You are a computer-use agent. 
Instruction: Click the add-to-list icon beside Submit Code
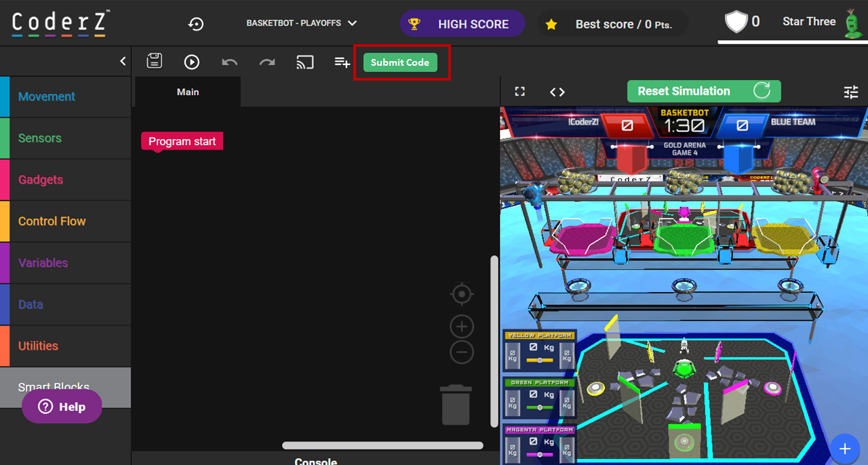tap(342, 62)
